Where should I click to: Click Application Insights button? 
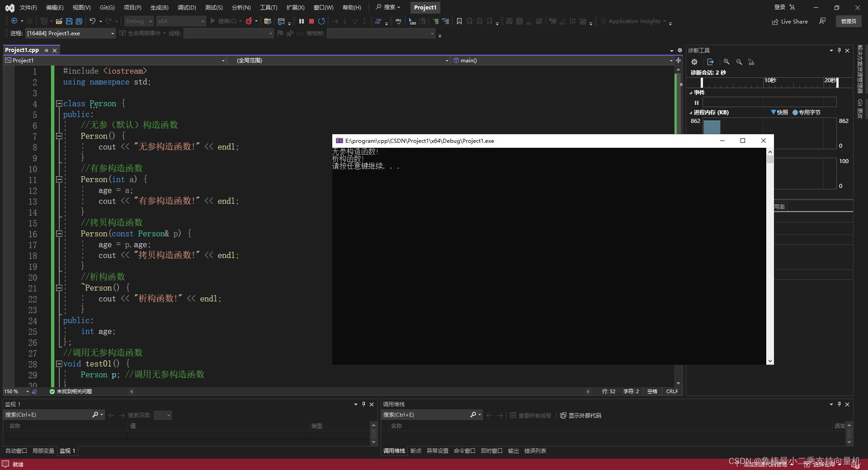[x=634, y=21]
